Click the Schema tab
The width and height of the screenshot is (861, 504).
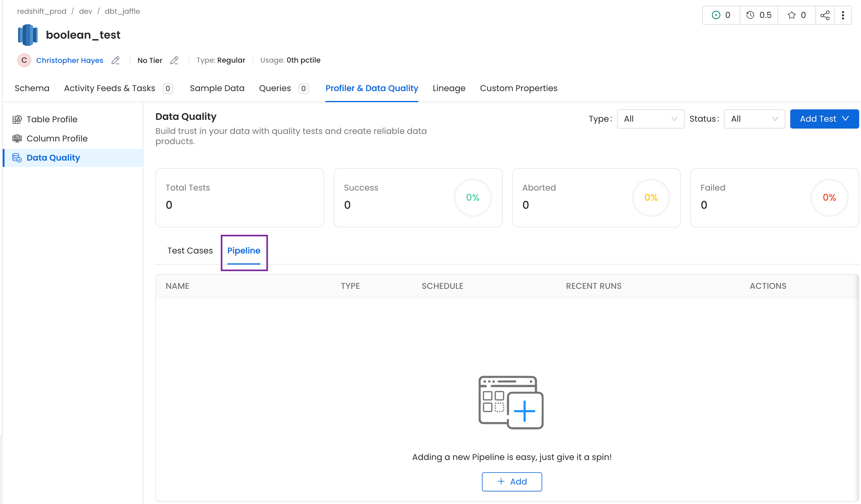[x=31, y=88]
